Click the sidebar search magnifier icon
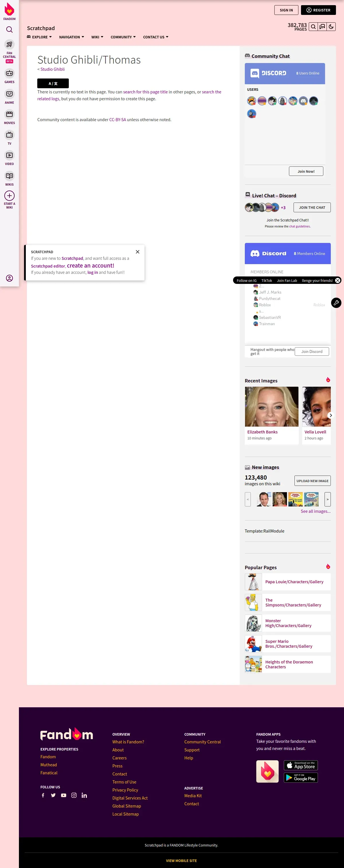This screenshot has width=344, height=868. (x=9, y=30)
